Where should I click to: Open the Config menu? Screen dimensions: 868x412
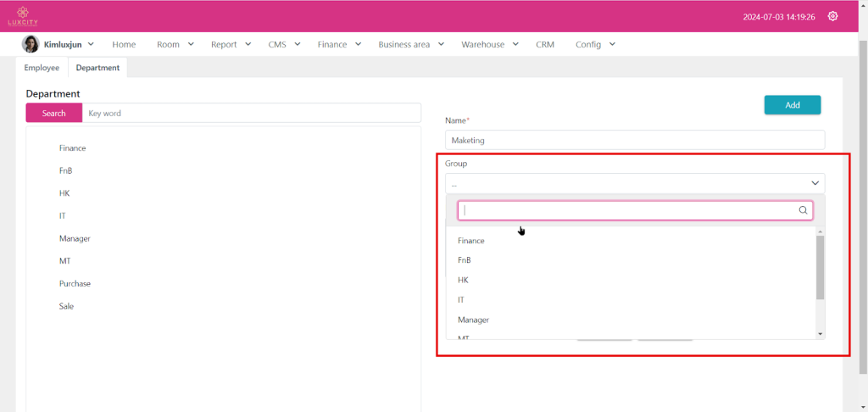[x=595, y=44]
